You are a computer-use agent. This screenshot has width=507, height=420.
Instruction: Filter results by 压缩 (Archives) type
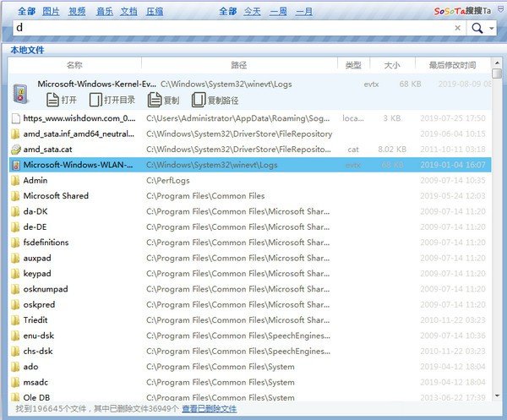click(x=154, y=11)
